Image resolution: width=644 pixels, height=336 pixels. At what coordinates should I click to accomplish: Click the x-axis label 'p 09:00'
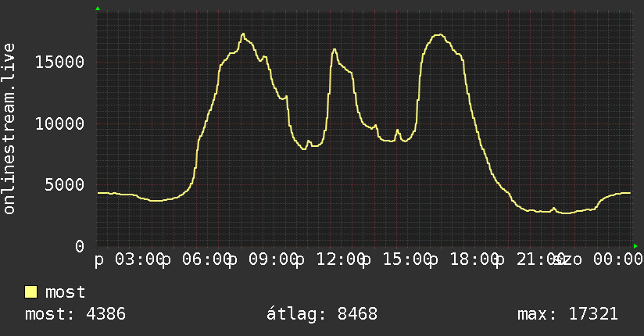click(x=263, y=259)
